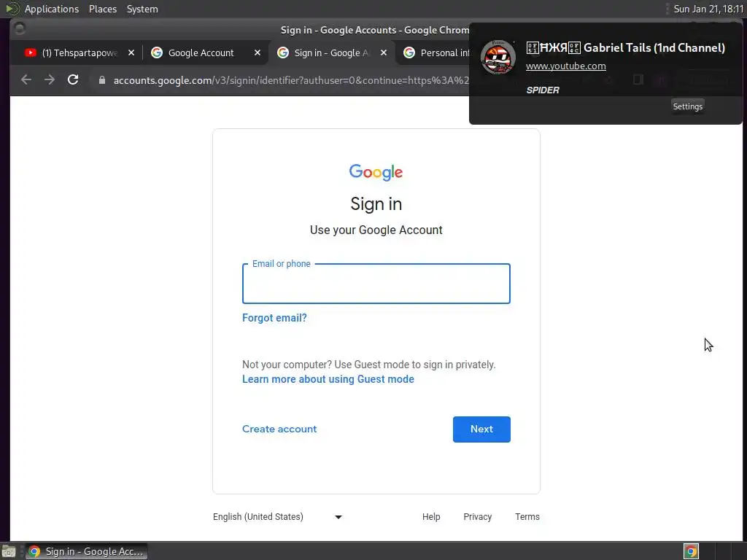Click the Sign in taskbar window button
The width and height of the screenshot is (747, 560).
pos(87,551)
